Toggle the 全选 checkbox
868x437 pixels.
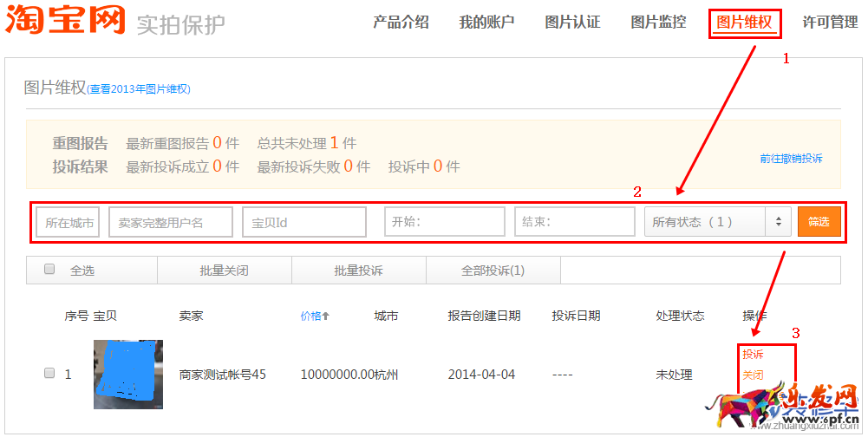pyautogui.click(x=49, y=270)
